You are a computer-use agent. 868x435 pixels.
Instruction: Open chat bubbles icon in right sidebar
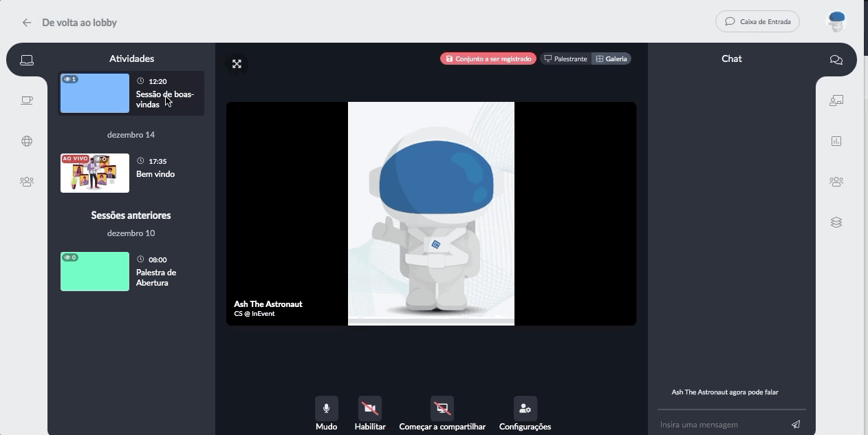pos(836,60)
